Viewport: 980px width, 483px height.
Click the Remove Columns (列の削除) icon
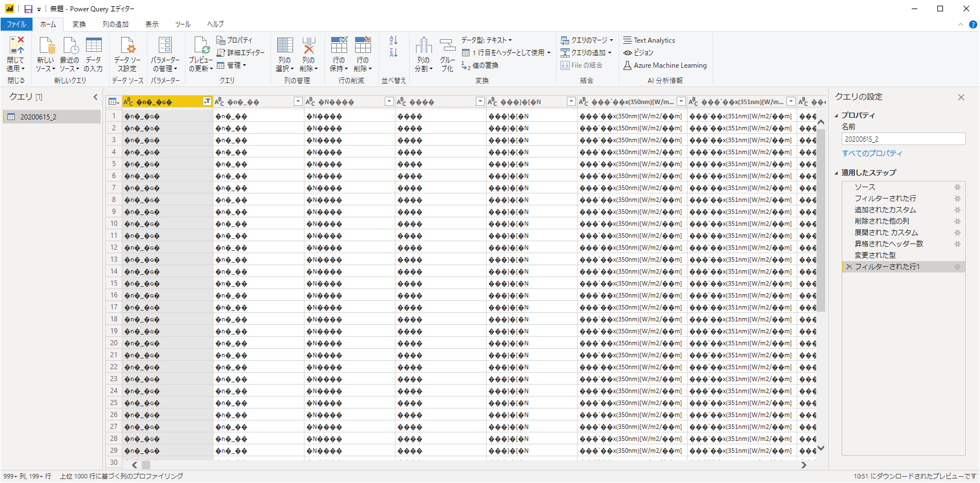[x=308, y=47]
